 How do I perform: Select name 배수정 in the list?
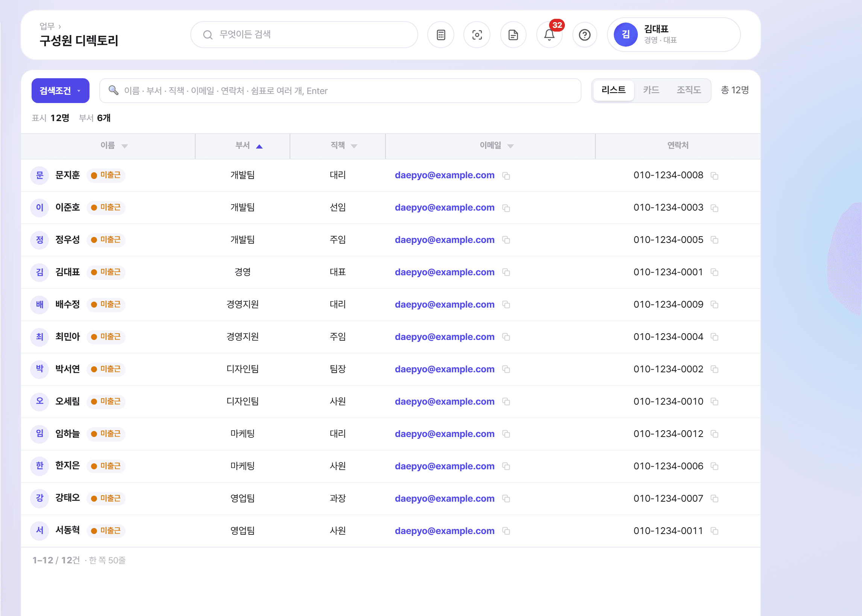coord(67,305)
